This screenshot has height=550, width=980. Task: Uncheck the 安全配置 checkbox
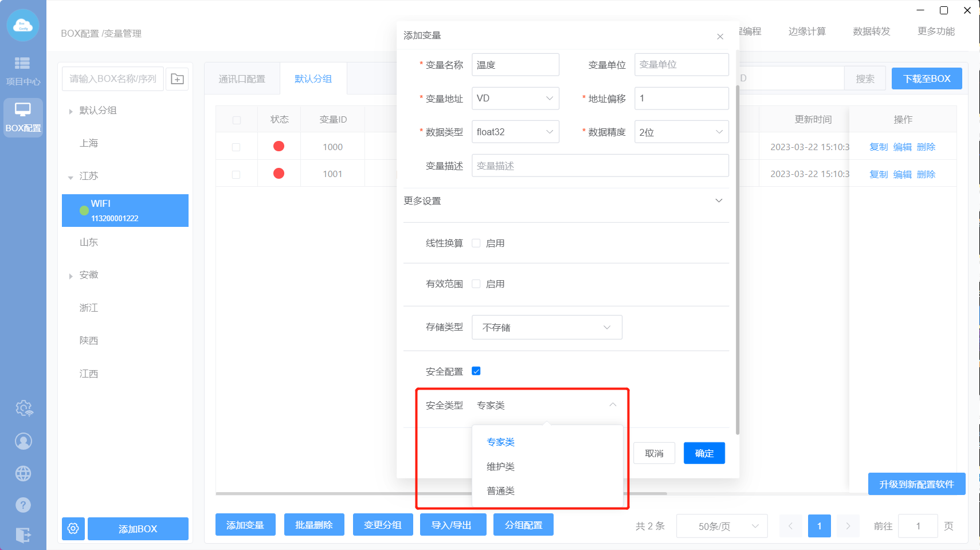pos(476,371)
